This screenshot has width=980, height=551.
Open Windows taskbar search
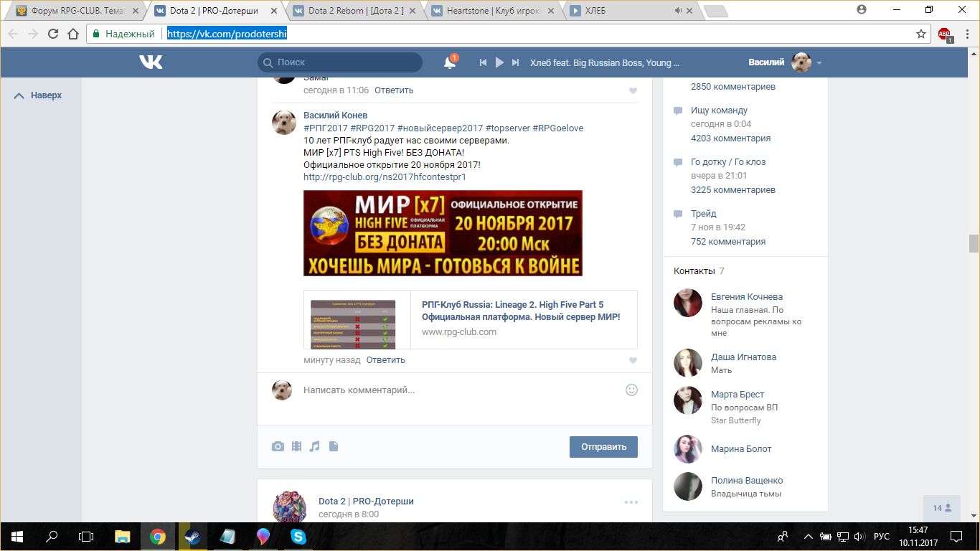click(52, 536)
